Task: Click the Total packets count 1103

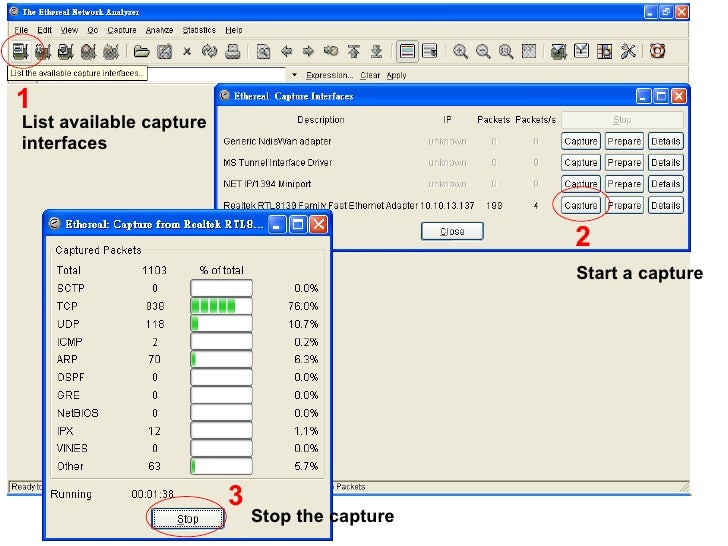Action: (x=154, y=270)
